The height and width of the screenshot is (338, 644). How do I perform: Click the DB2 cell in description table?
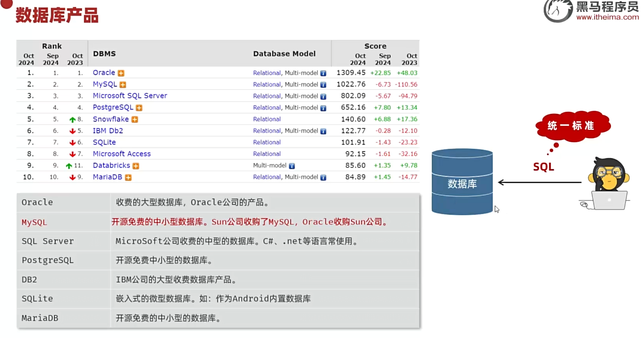coord(64,280)
